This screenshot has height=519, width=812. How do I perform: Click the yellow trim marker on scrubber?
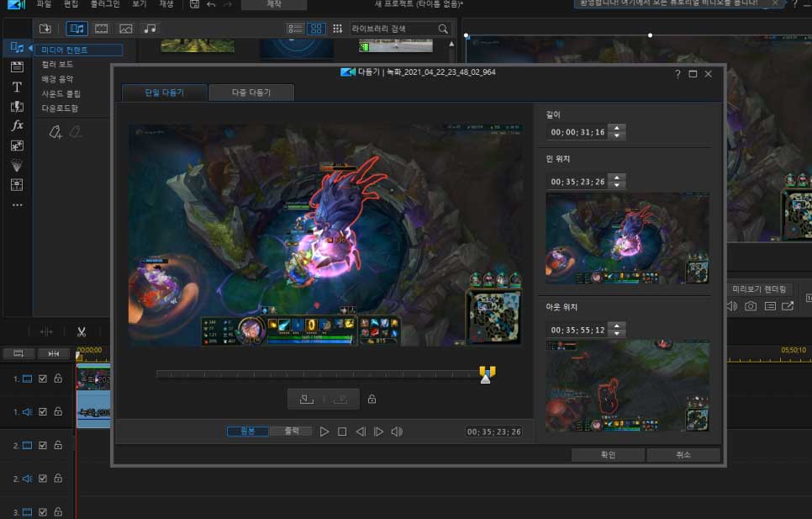pos(488,373)
